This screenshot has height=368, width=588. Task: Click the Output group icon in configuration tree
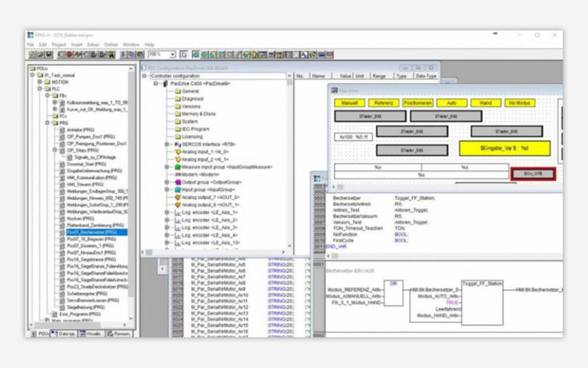click(x=177, y=182)
